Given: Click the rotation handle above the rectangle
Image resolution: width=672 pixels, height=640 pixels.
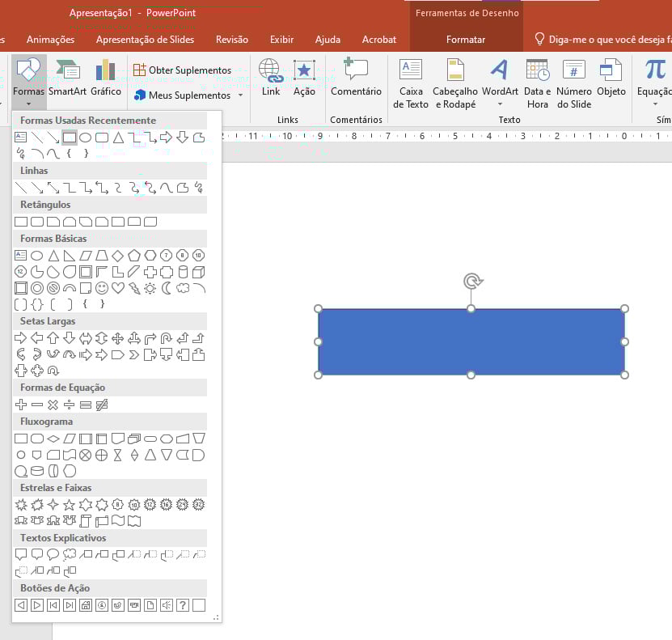Looking at the screenshot, I should point(473,282).
